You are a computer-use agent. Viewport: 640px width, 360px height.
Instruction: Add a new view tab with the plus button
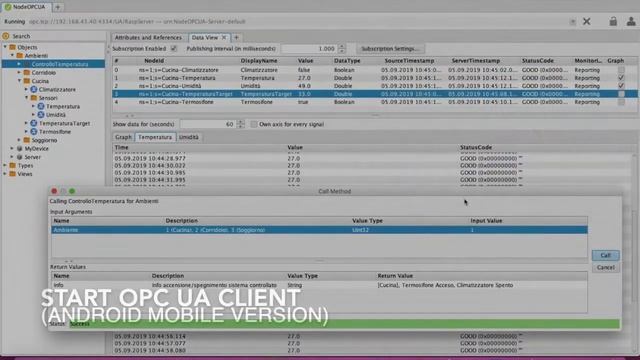click(x=236, y=37)
